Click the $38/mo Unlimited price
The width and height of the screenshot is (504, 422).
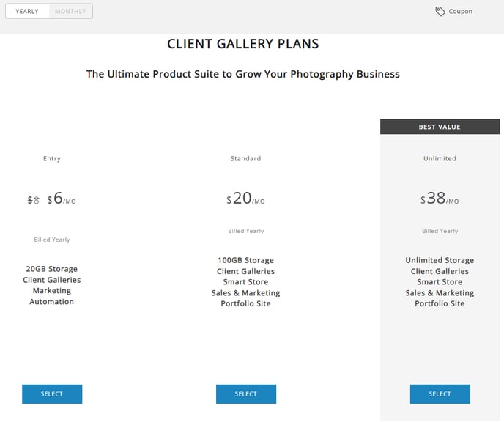(x=440, y=199)
